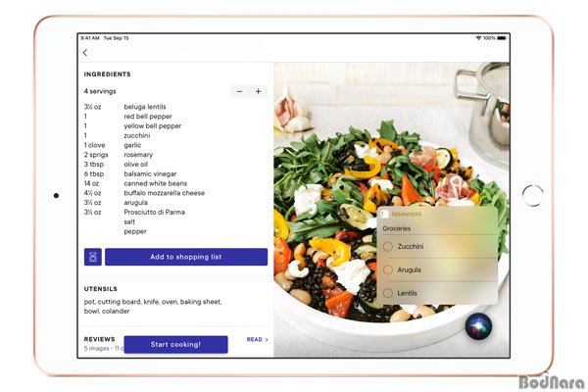Open Reminders app icon in widget
This screenshot has width=588, height=392.
tap(384, 215)
